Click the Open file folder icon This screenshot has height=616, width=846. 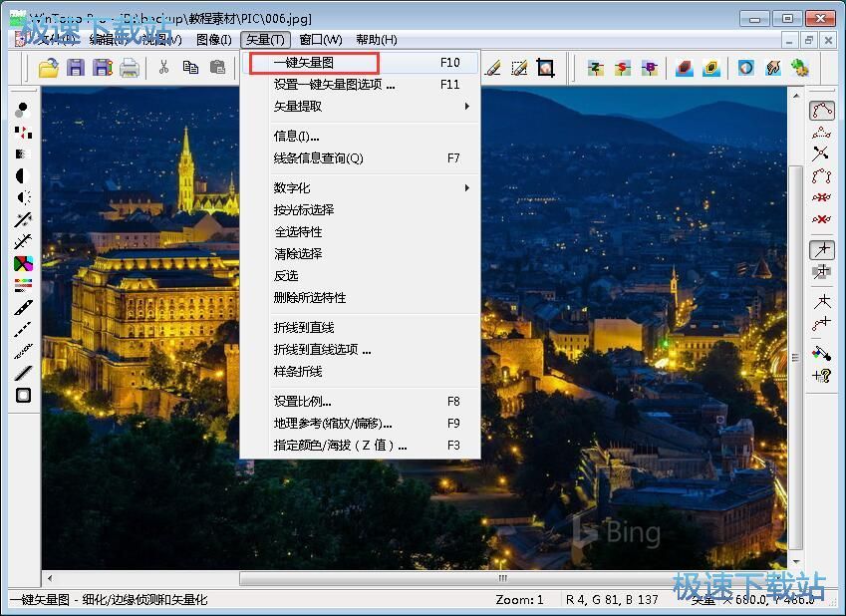point(49,68)
